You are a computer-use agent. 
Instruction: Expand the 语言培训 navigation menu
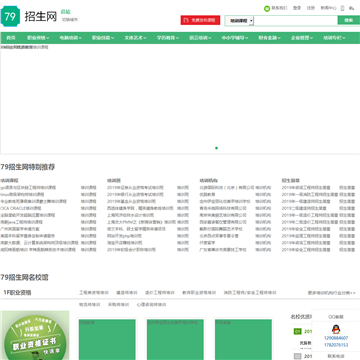pyautogui.click(x=200, y=38)
